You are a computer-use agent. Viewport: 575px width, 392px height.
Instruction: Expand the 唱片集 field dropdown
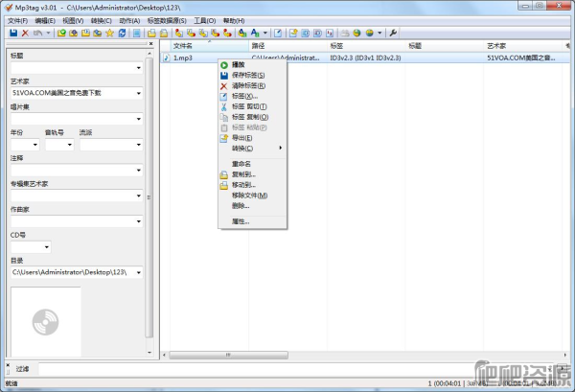[x=139, y=119]
